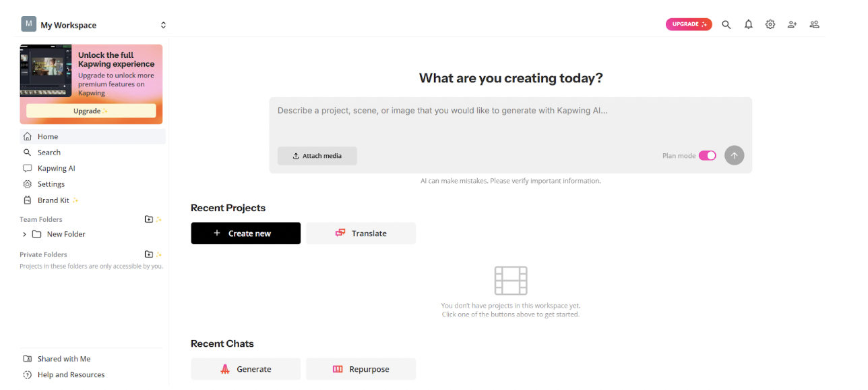Open the My Workspace switcher dropdown
868x390 pixels.
[163, 25]
